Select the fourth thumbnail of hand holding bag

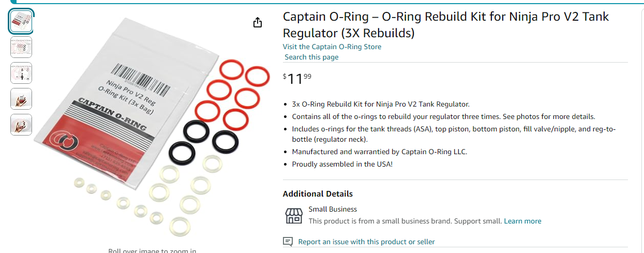coord(21,99)
